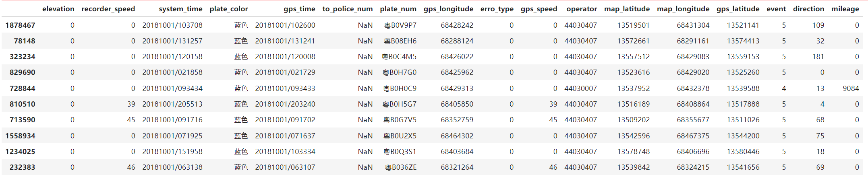The width and height of the screenshot is (868, 179).
Task: Click the erro_type column header
Action: (497, 9)
